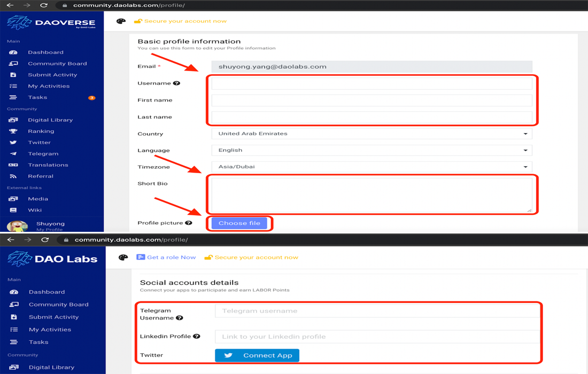
Task: Click the DAO Labs logo in lower sidebar
Action: 52,259
